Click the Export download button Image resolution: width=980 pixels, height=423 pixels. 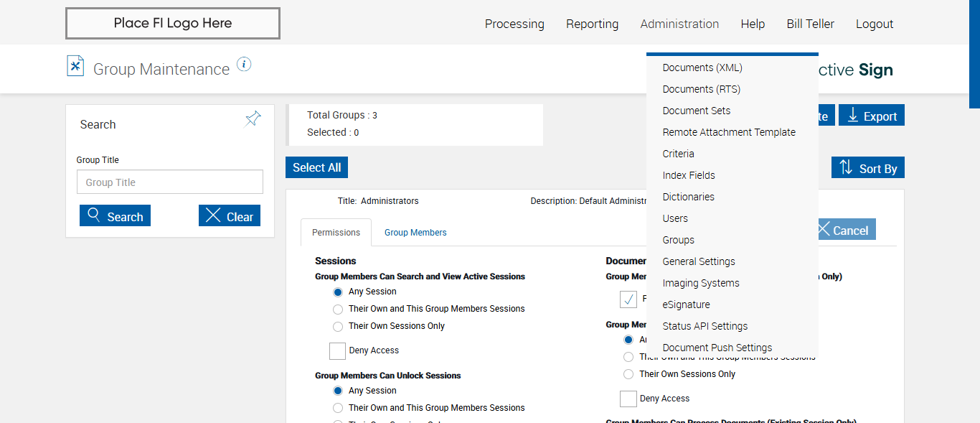(x=872, y=116)
